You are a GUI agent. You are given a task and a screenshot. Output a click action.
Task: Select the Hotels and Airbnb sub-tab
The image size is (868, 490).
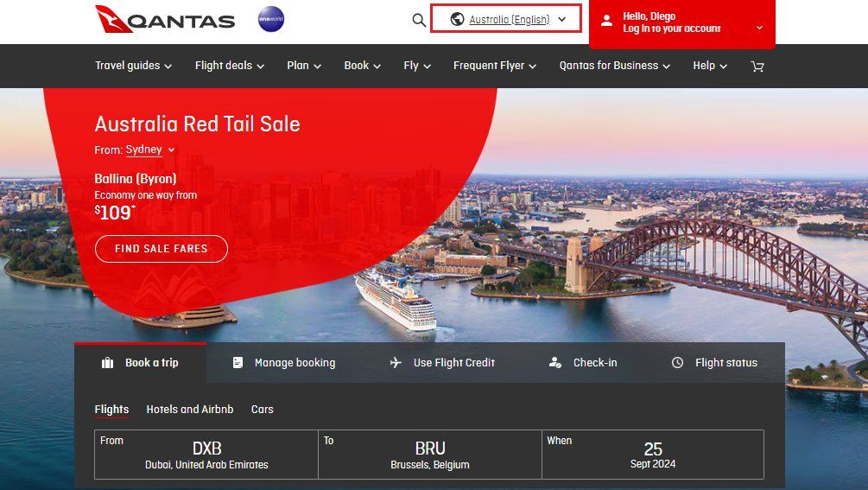pyautogui.click(x=190, y=409)
